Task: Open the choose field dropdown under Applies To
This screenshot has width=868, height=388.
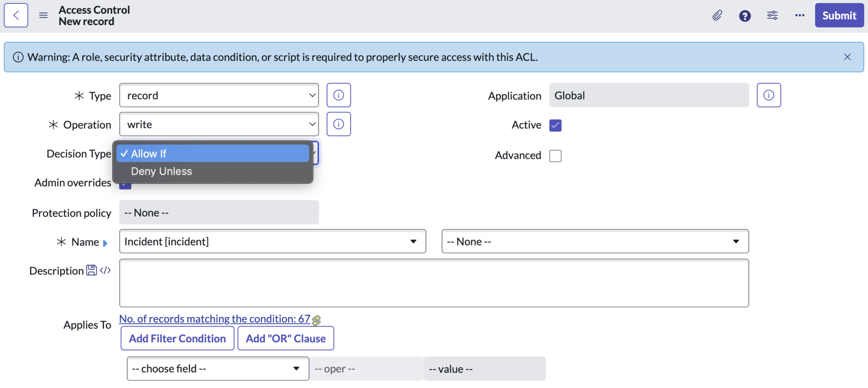Action: pos(217,369)
